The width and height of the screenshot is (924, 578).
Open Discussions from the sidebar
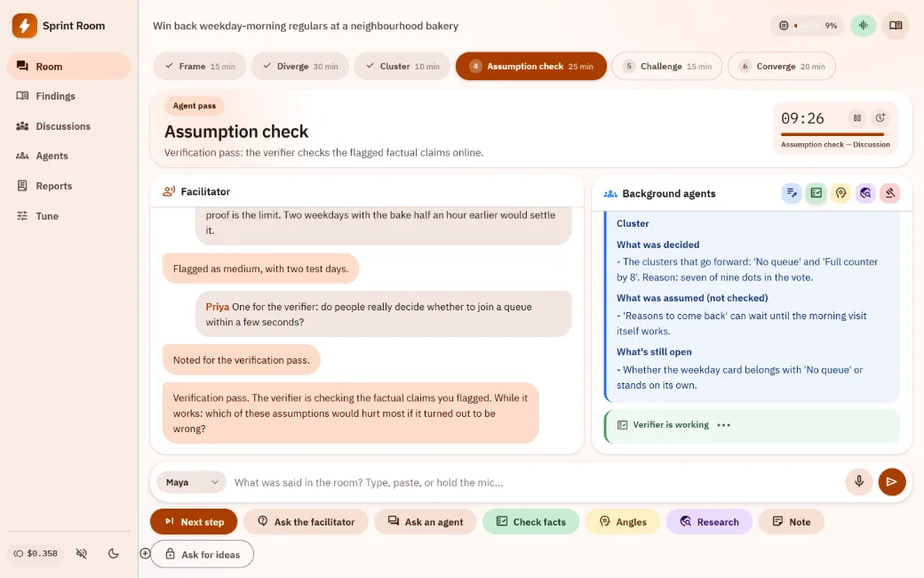coord(69,125)
